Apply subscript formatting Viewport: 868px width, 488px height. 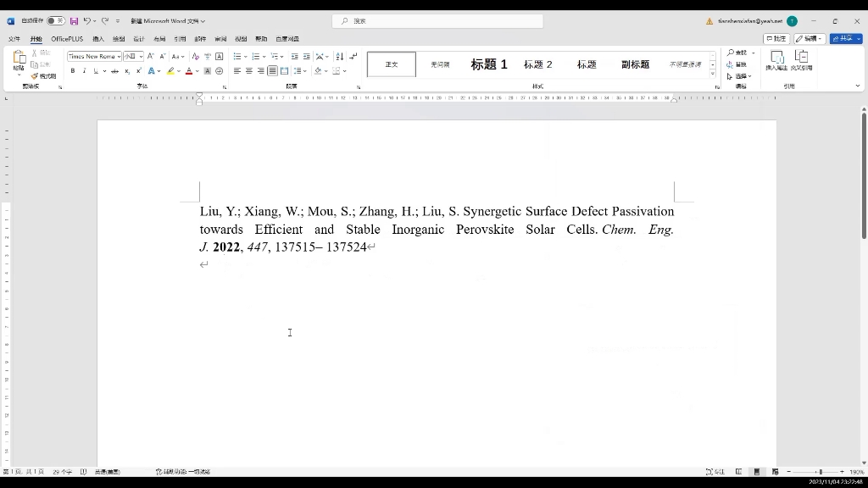(x=127, y=71)
